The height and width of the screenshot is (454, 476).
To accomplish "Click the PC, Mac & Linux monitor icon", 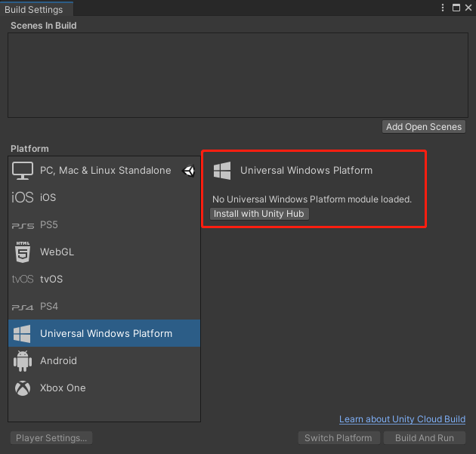I will [23, 171].
